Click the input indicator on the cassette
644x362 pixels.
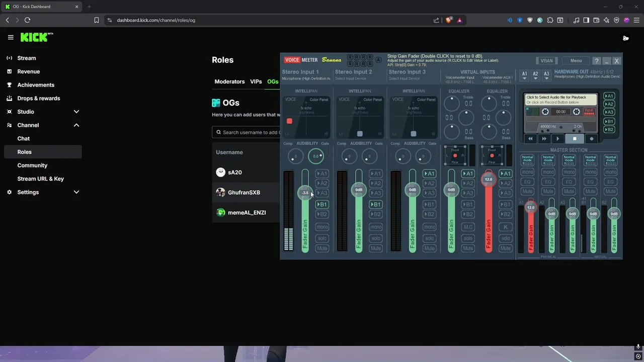click(589, 112)
